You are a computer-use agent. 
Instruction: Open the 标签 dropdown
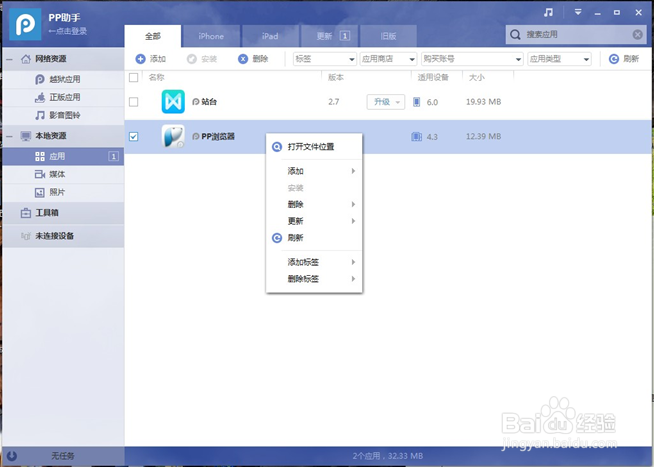(x=324, y=59)
